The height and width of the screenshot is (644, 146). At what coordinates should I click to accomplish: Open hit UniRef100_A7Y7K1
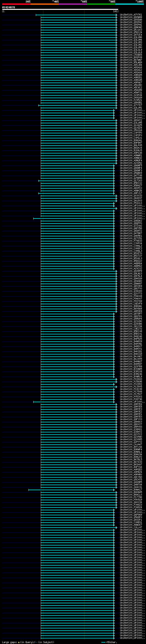coord(131,15)
